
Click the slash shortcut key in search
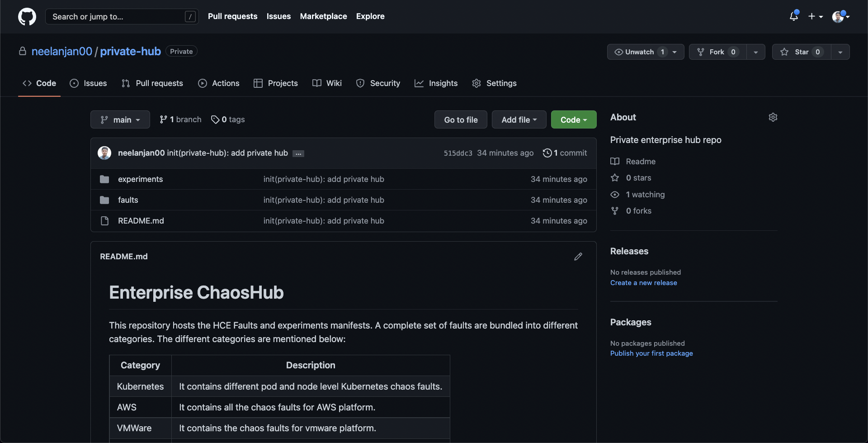click(x=190, y=17)
